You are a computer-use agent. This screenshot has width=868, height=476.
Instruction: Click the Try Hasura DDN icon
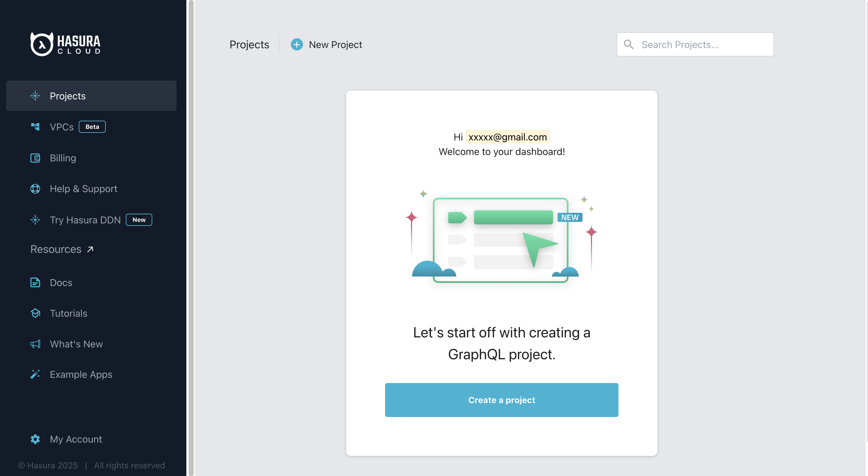pos(35,220)
